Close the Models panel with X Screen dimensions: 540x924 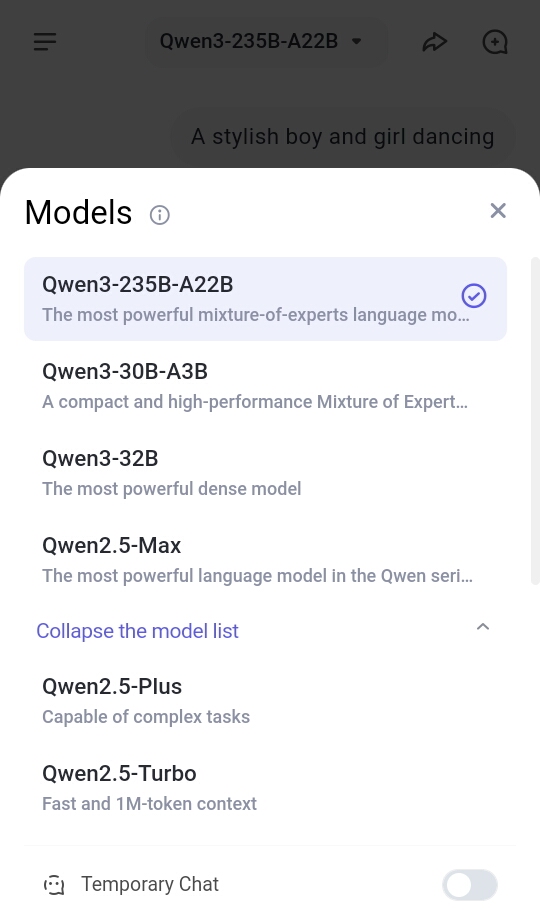pyautogui.click(x=498, y=210)
